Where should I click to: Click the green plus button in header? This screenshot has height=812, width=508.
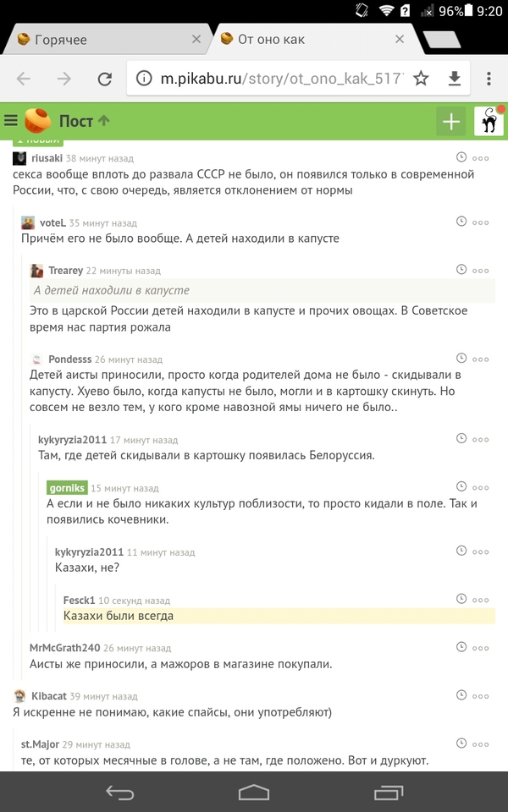450,120
